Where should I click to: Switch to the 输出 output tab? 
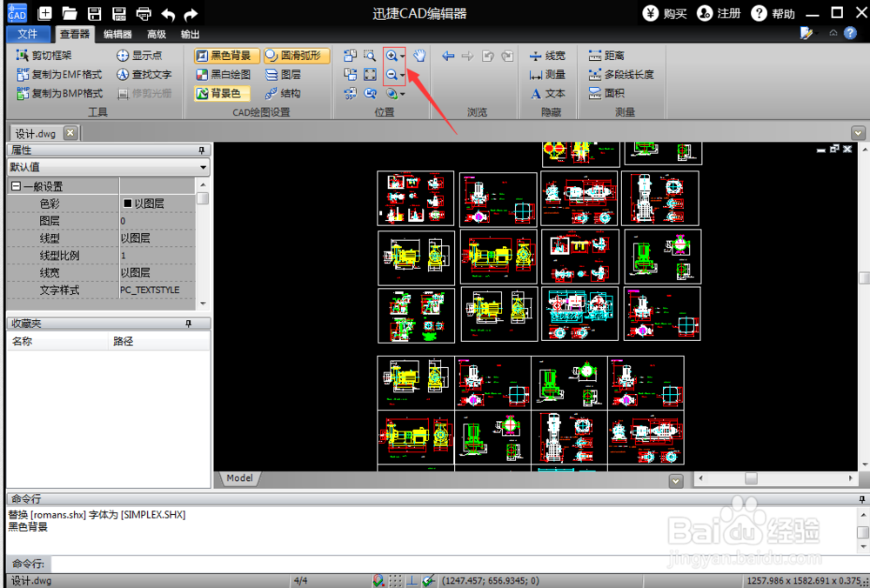click(191, 34)
